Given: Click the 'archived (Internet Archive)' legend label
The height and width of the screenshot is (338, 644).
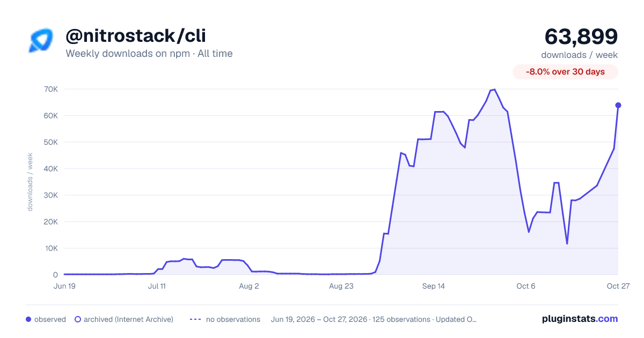Looking at the screenshot, I should tap(128, 319).
